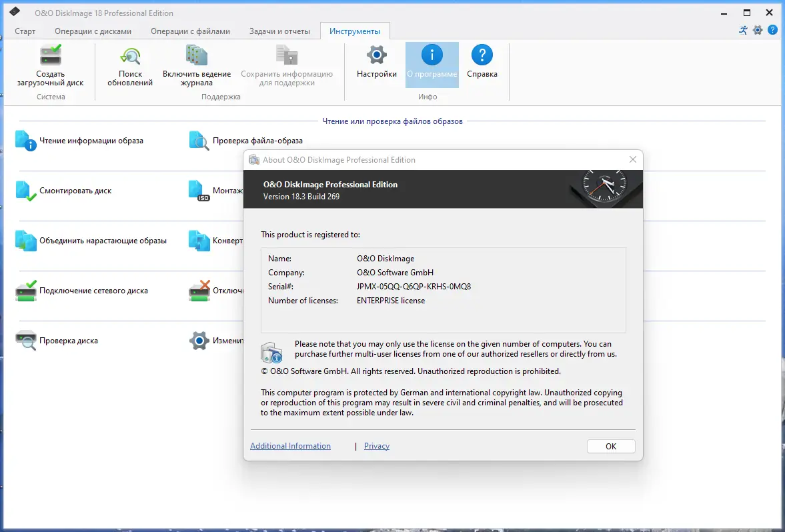
Task: Click the Подключение сетевого диска label
Action: coord(93,291)
